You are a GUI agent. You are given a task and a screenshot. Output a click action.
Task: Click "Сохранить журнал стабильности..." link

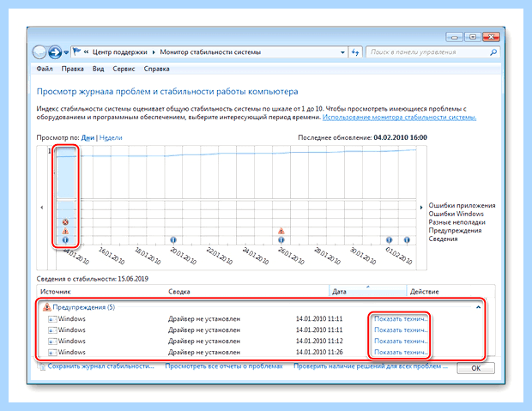pos(100,366)
